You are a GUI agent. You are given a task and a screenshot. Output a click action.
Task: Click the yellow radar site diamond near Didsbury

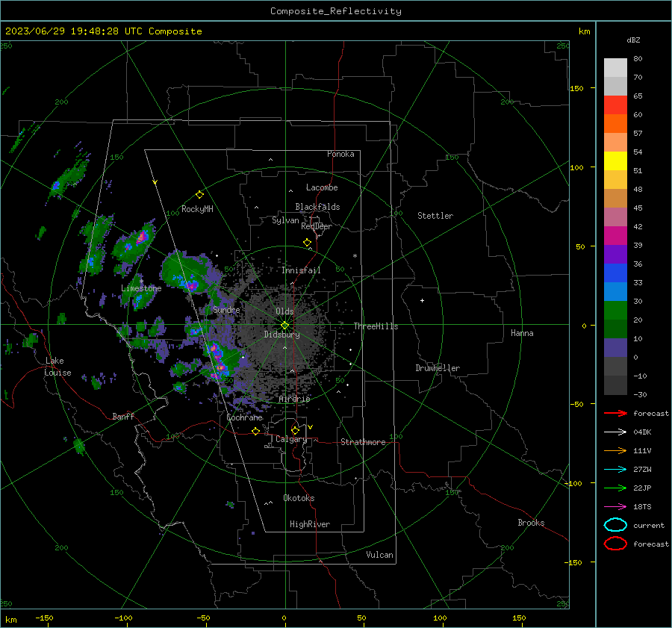click(284, 326)
